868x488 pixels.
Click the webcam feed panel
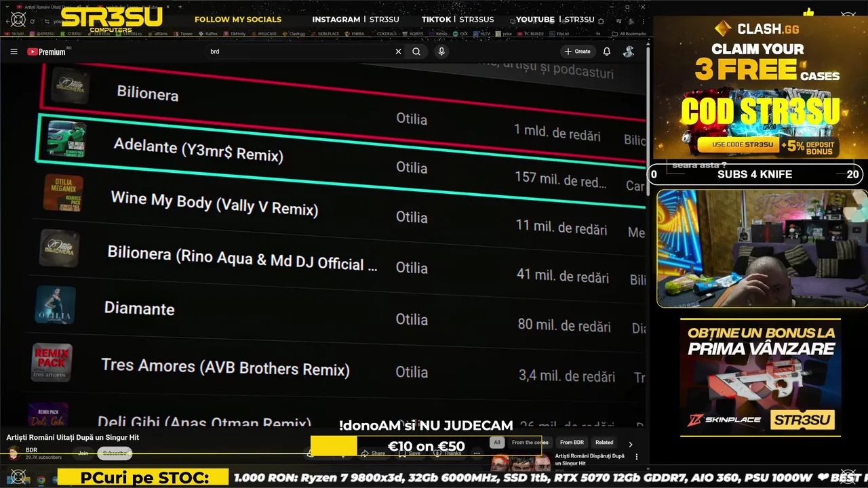(762, 249)
